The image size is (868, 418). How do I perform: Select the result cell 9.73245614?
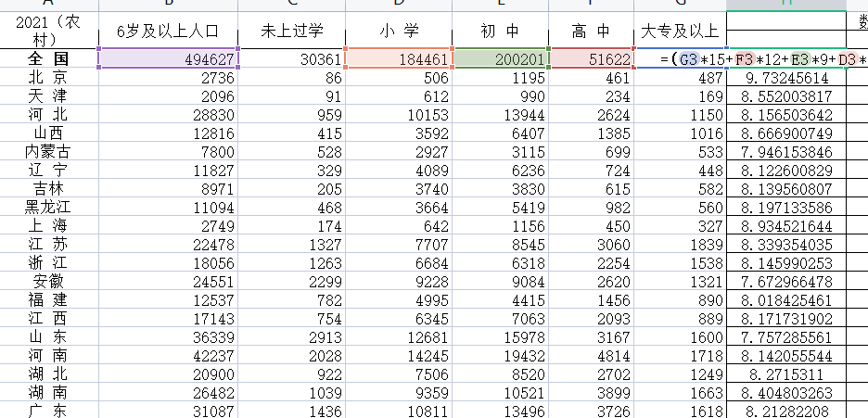coord(786,78)
